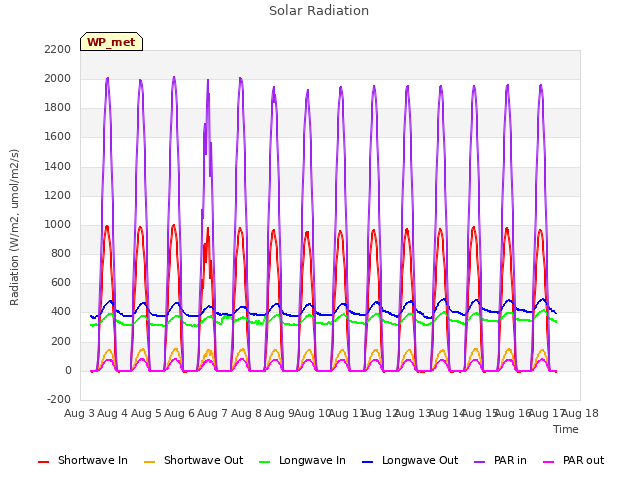Click the Aug 8 x-axis label
Screen dimensions: 640x480
click(x=246, y=413)
